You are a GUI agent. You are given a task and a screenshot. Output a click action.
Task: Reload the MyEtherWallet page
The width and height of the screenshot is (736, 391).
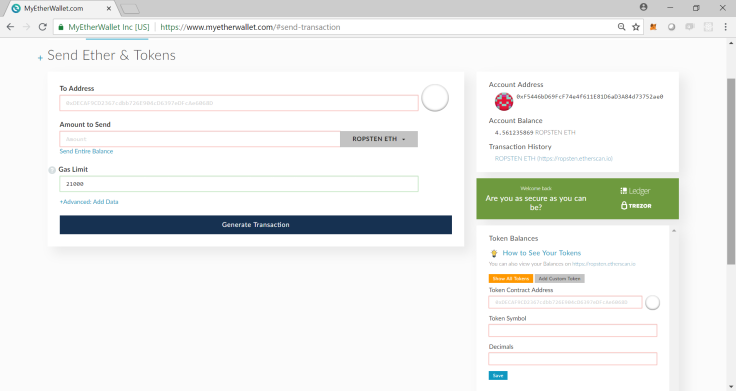coord(43,27)
